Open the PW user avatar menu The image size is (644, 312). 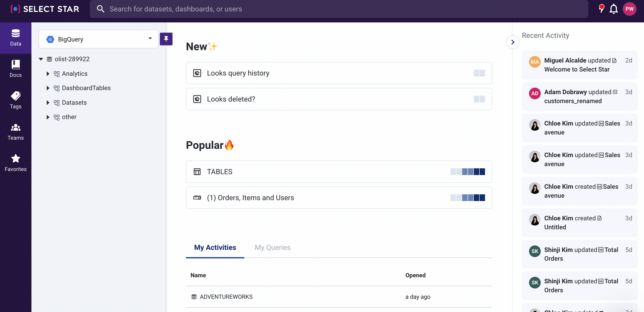pos(629,9)
